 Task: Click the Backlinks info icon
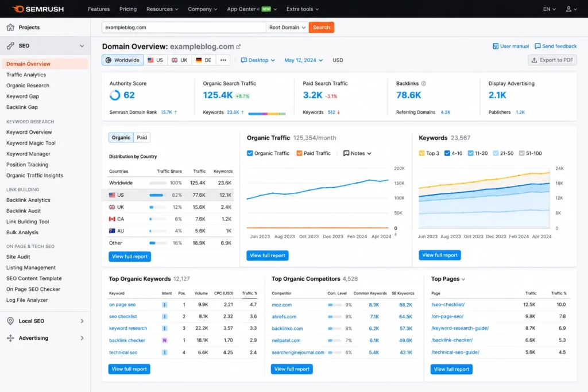423,84
